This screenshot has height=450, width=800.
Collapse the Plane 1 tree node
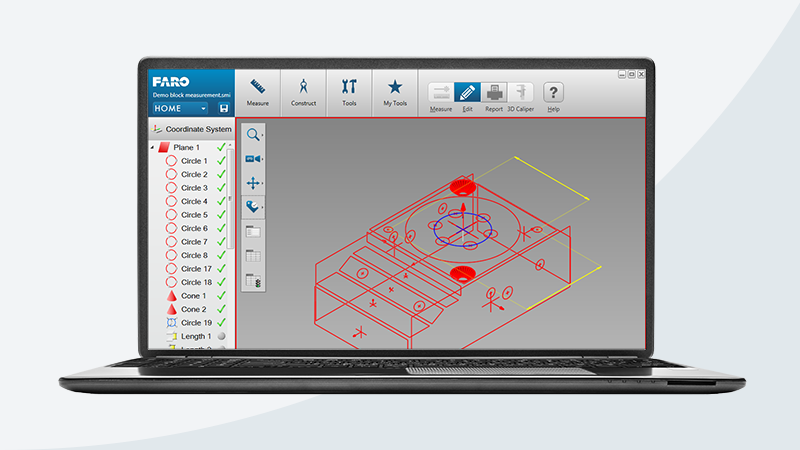point(153,147)
